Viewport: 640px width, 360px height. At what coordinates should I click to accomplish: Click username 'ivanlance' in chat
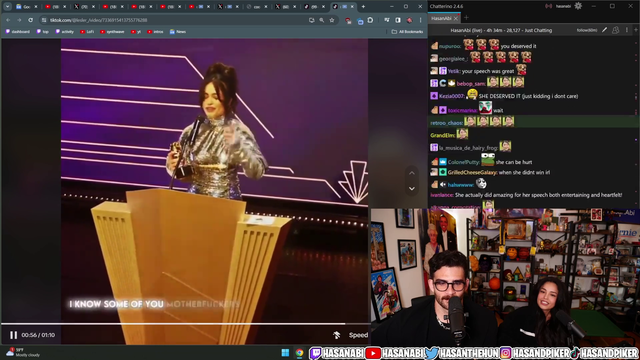[x=442, y=195]
